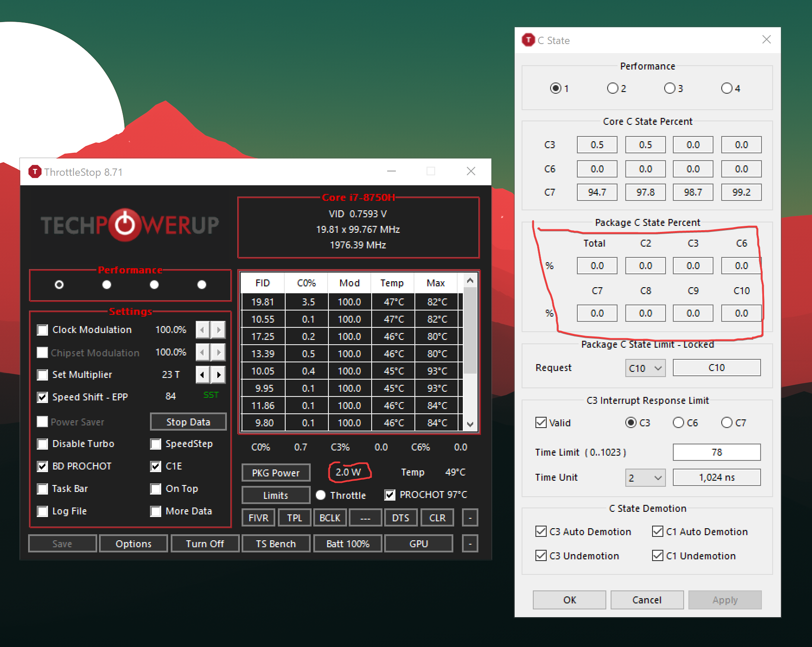Enable On Top checkbox
Image resolution: width=812 pixels, height=647 pixels.
(x=156, y=489)
